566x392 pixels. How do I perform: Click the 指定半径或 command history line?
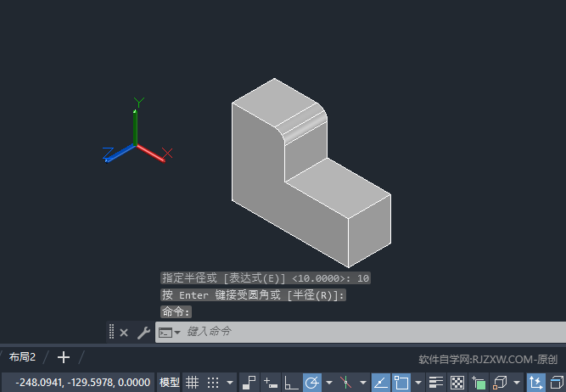click(266, 278)
